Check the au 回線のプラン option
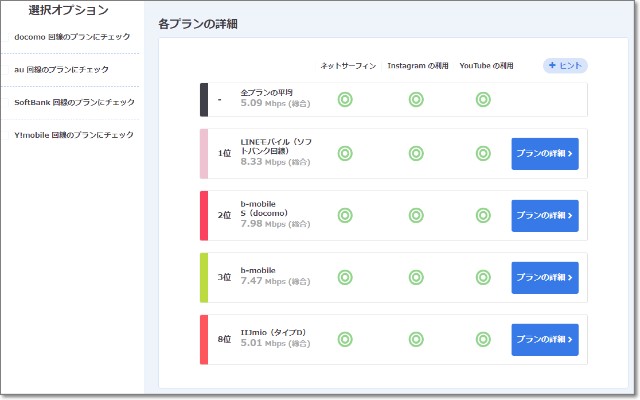Screen dimensions: 640x400 tap(62, 69)
